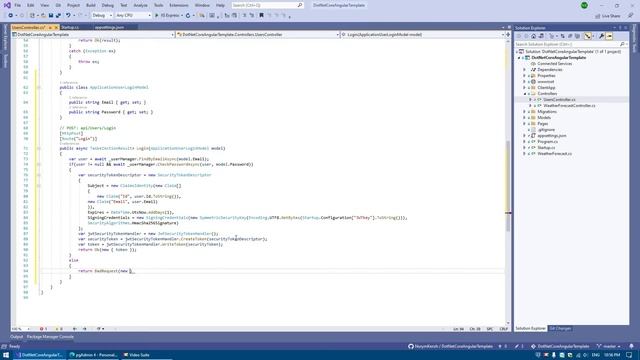Expand the Dependencies node
Screen dimensions: 640x360
point(524,70)
